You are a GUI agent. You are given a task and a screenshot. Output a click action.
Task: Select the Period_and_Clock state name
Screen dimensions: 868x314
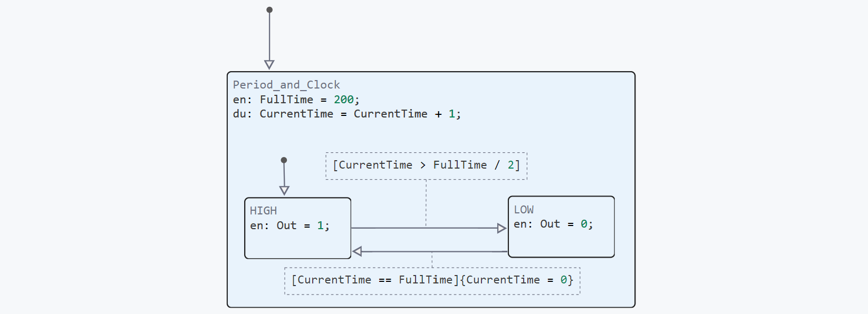pos(286,85)
